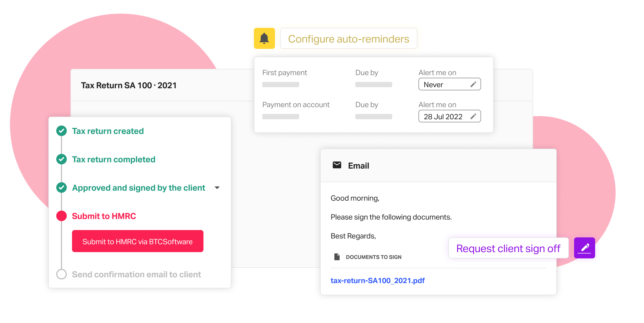Viewport: 644px width, 323px height.
Task: Check the empty Send confirmation email circle
Action: (62, 274)
